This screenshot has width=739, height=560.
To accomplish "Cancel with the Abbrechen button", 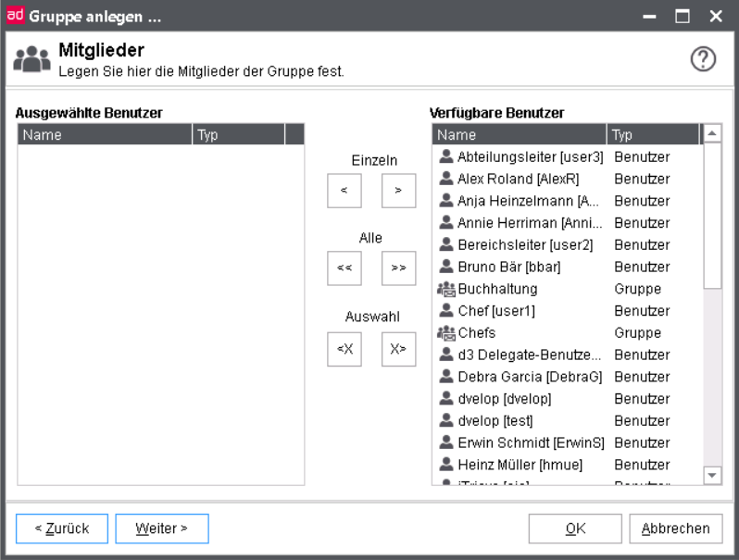I will (676, 529).
